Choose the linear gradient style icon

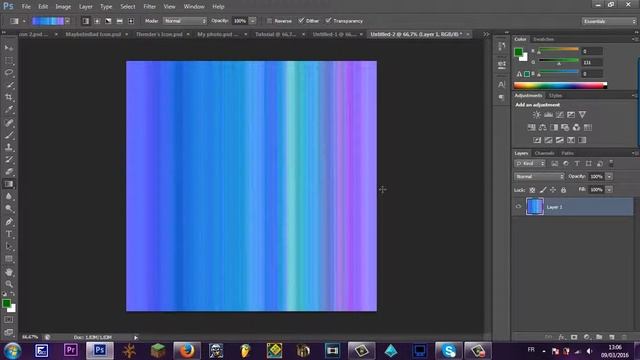[85, 21]
